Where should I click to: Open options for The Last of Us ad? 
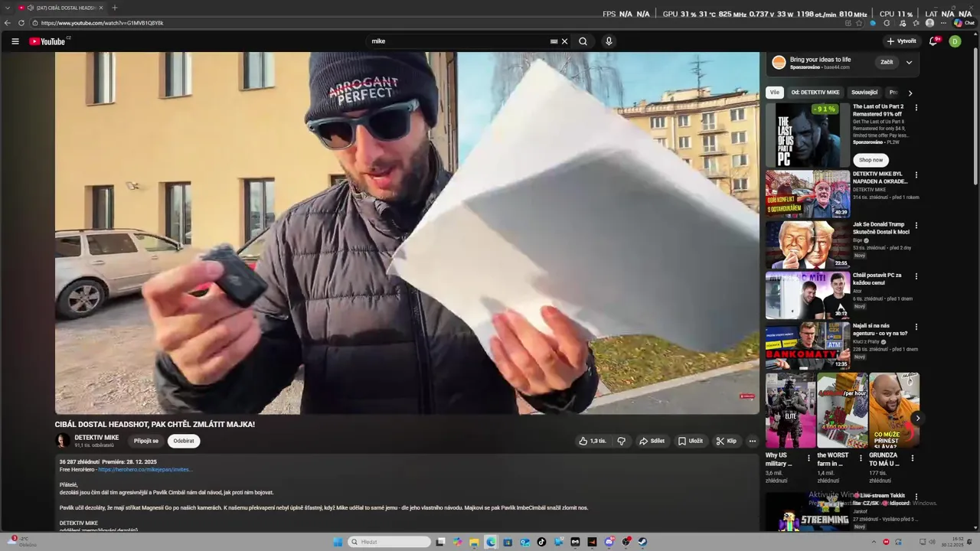click(x=916, y=108)
